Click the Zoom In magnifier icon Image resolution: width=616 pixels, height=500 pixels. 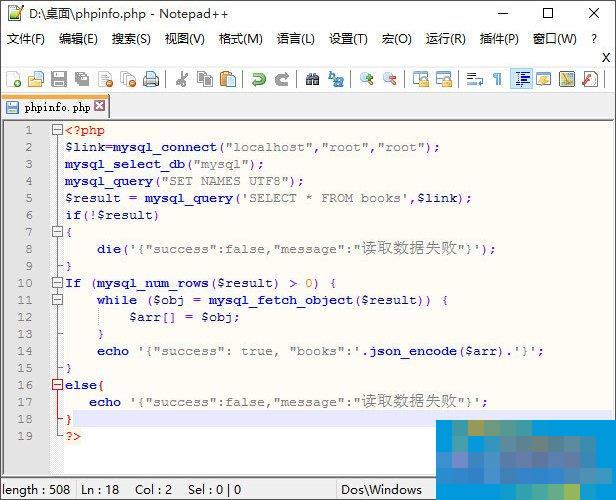point(367,79)
